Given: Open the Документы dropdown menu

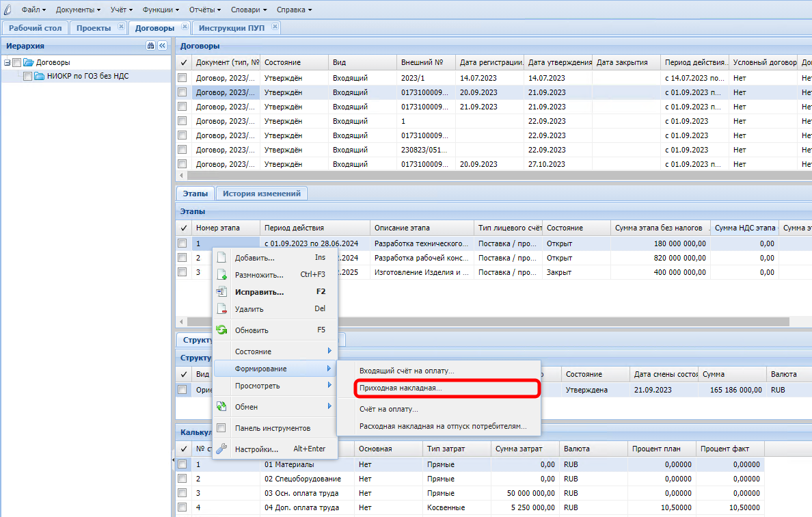Looking at the screenshot, I should 78,10.
